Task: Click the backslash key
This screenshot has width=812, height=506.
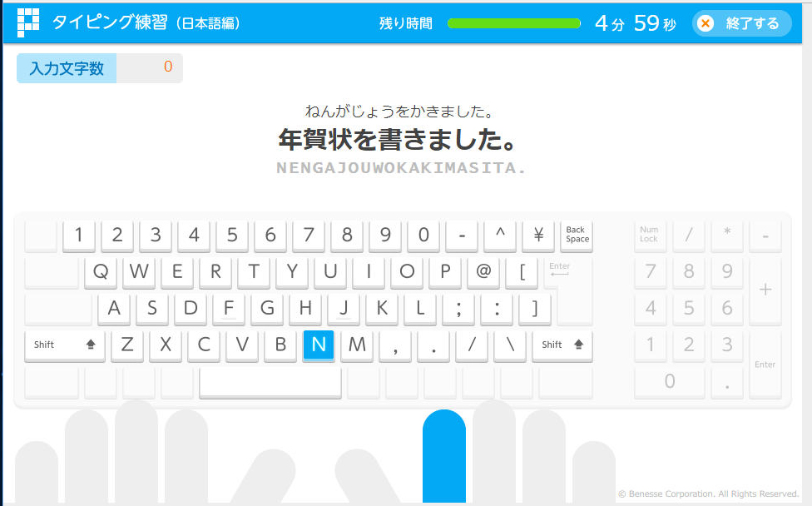Action: [x=511, y=345]
